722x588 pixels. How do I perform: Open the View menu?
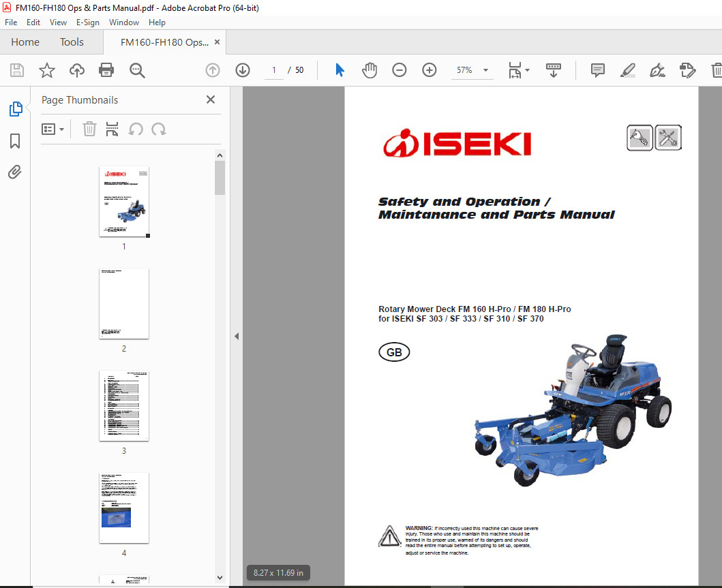point(58,22)
